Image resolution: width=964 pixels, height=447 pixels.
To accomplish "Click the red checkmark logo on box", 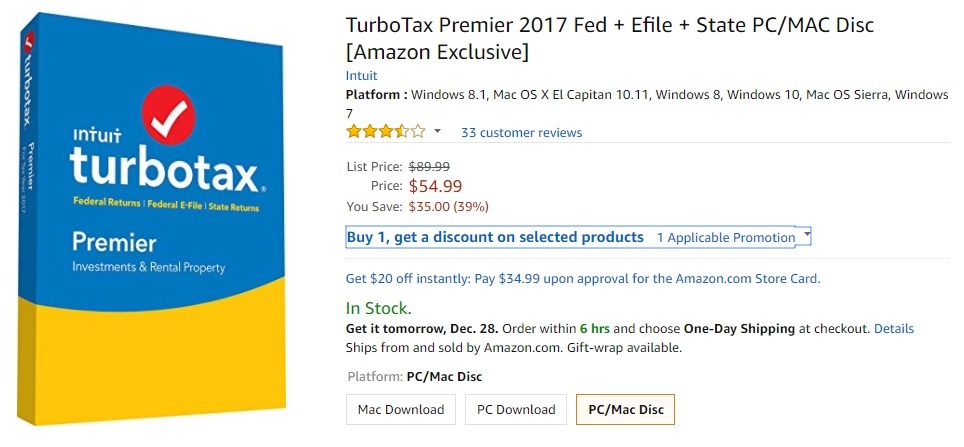I will pyautogui.click(x=168, y=115).
